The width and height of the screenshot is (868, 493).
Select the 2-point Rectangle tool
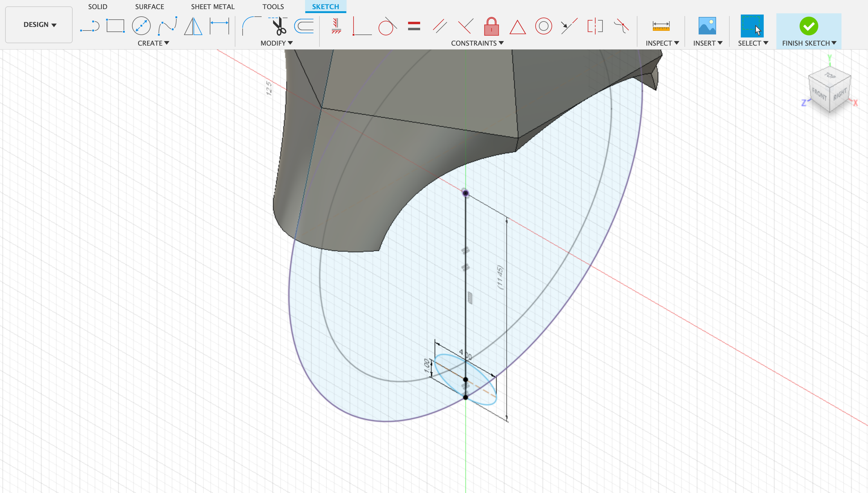(115, 26)
